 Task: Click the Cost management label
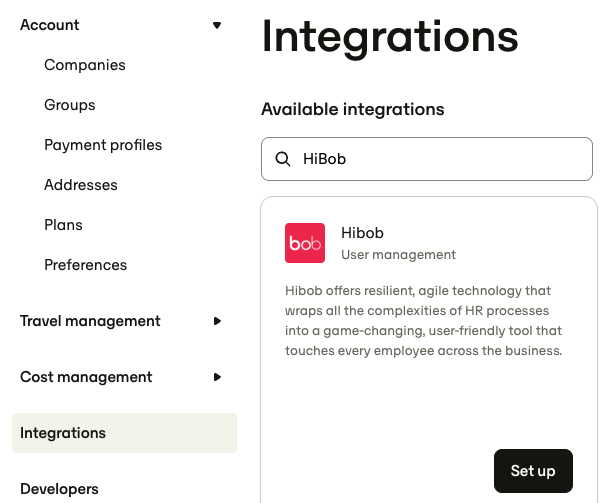pos(86,377)
